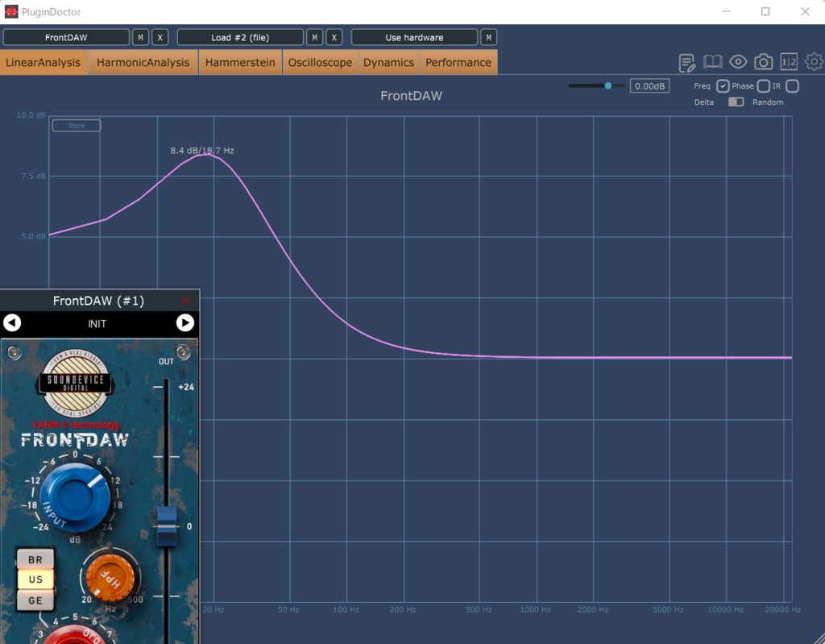Open the Performance tab
The width and height of the screenshot is (825, 644).
click(x=458, y=62)
